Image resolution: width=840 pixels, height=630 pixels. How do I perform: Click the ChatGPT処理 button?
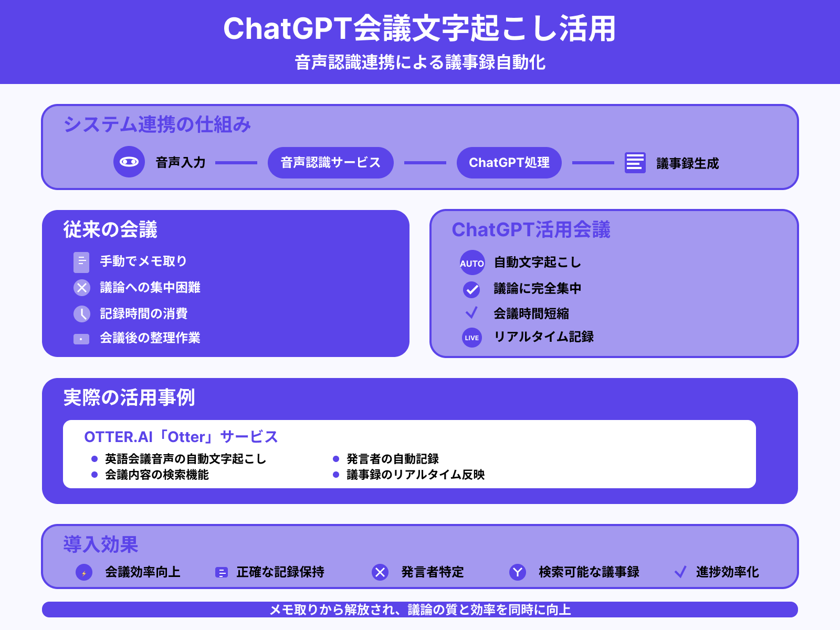coord(509,163)
